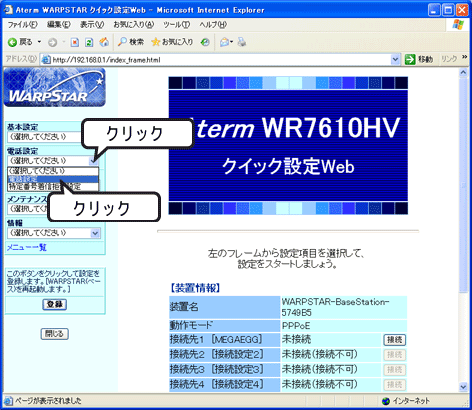Click the scrollbar down arrow
472x410 pixels.
[464, 387]
